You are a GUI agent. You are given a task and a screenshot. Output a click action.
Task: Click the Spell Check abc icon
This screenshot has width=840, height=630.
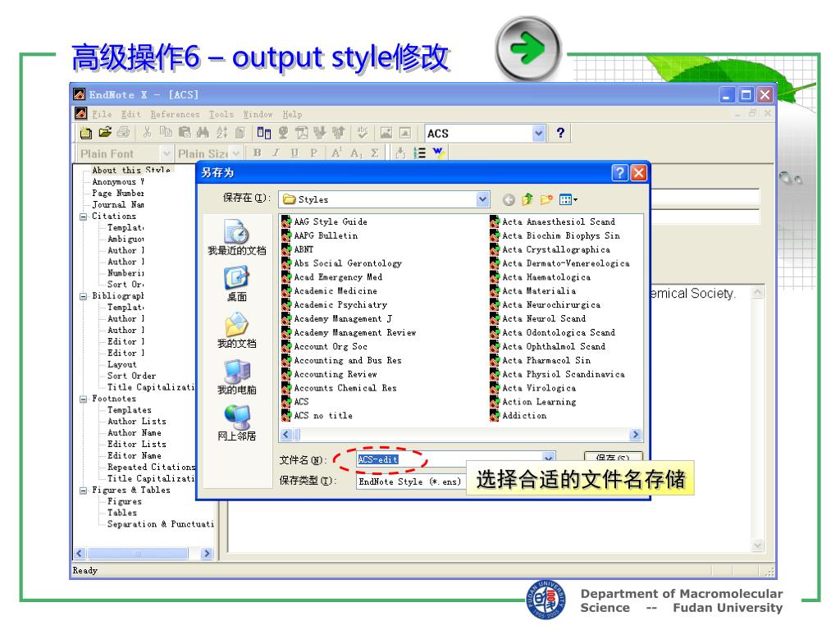tap(363, 132)
